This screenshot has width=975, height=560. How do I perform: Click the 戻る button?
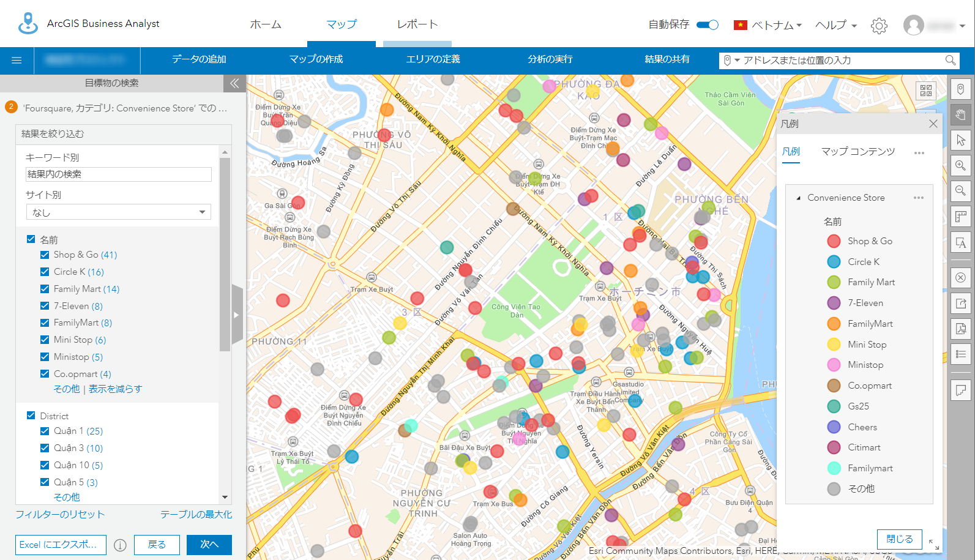coord(157,545)
